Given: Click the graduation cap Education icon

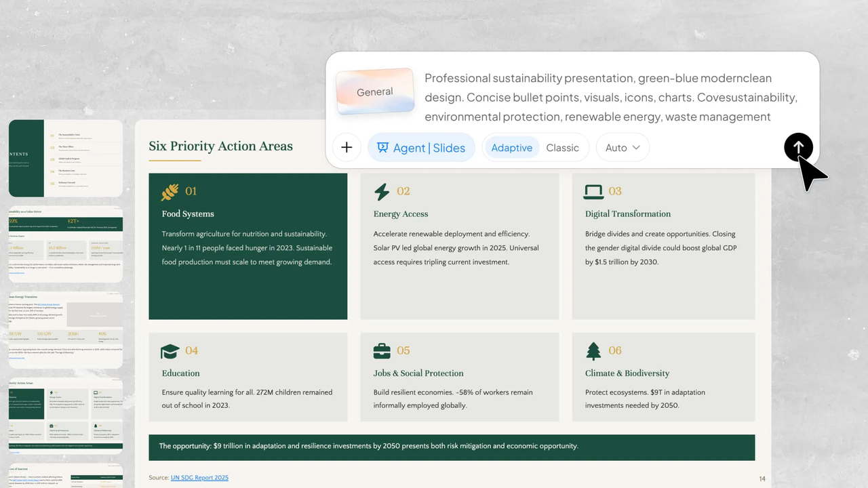Looking at the screenshot, I should click(x=170, y=351).
